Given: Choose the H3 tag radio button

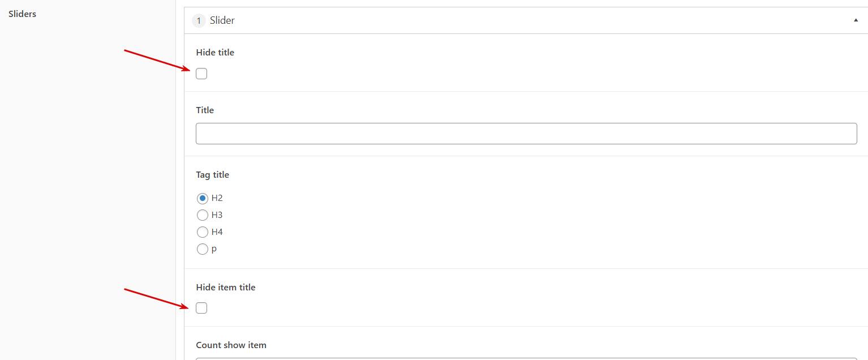Looking at the screenshot, I should pos(202,215).
